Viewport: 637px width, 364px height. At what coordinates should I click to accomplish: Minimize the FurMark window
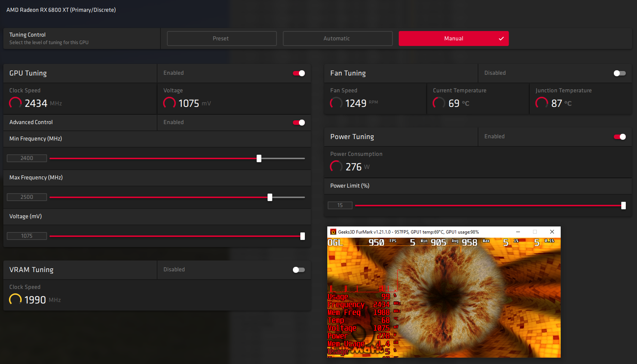pyautogui.click(x=518, y=232)
